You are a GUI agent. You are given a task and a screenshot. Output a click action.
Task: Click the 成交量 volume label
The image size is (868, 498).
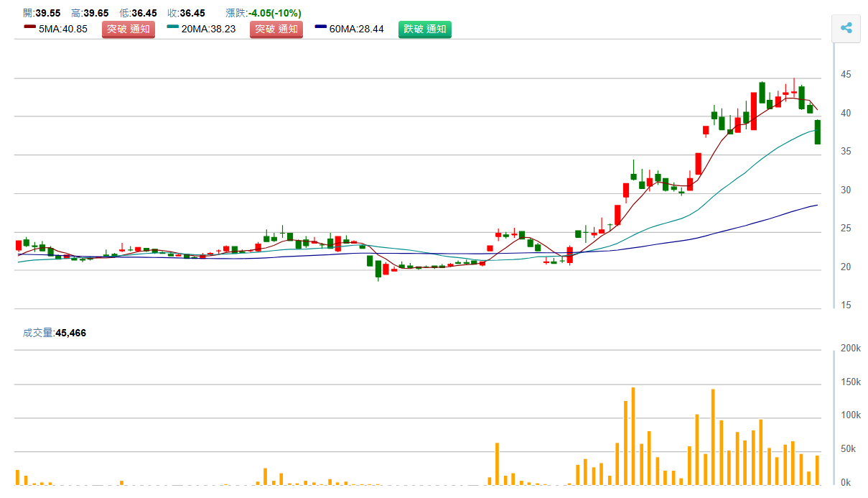tap(38, 333)
